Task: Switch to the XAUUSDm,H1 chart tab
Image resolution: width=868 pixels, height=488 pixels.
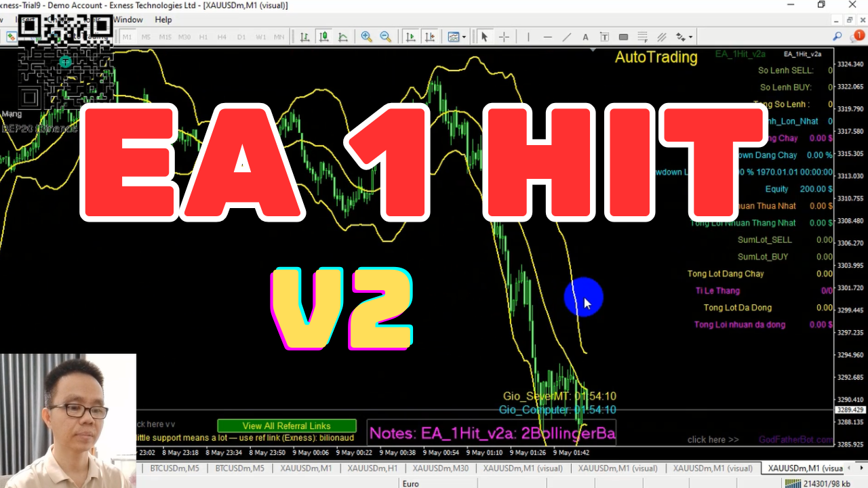Action: [372, 468]
